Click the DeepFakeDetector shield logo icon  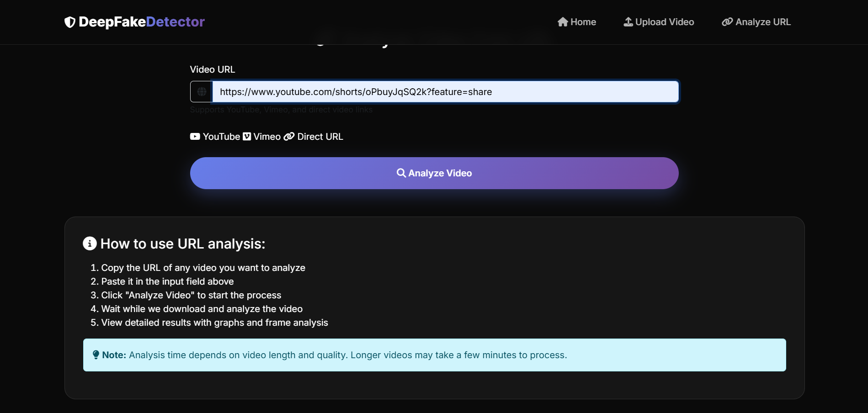(x=70, y=22)
